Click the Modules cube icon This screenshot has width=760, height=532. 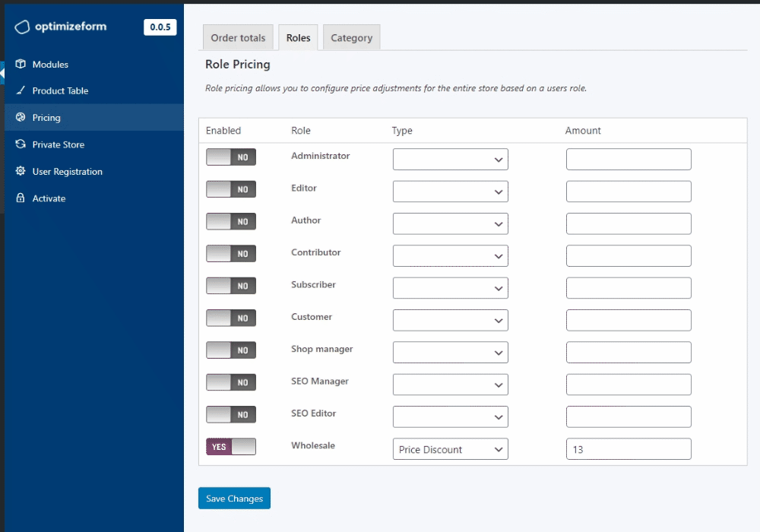click(21, 65)
